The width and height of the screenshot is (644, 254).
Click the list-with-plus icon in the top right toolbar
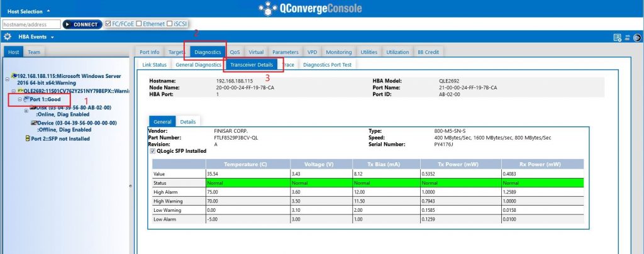(x=618, y=38)
